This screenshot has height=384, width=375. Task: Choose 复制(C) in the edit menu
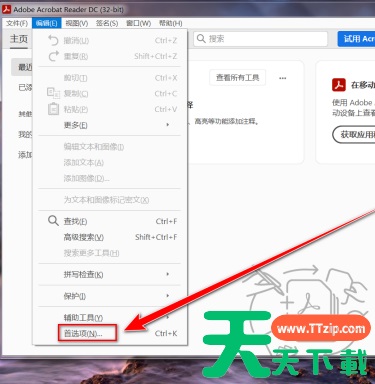110,93
